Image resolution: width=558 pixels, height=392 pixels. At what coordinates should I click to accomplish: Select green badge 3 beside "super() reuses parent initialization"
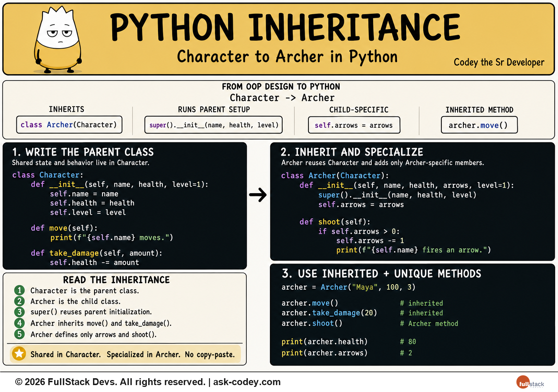click(x=19, y=312)
